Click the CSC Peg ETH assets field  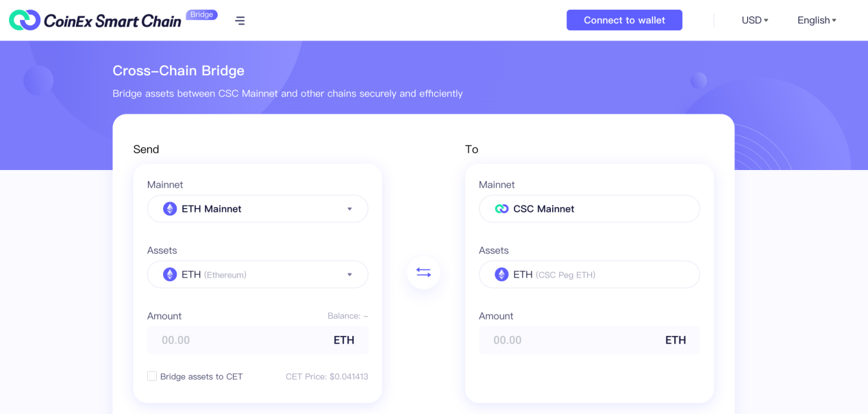click(x=589, y=275)
